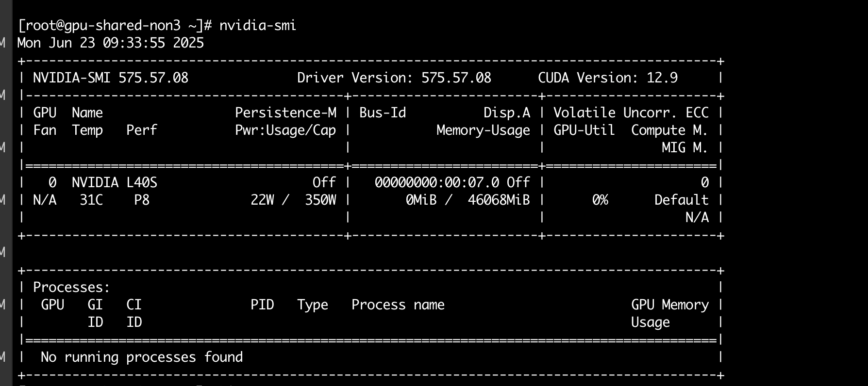The image size is (868, 386).
Task: Click the 0% GPU utilization value
Action: pyautogui.click(x=600, y=200)
